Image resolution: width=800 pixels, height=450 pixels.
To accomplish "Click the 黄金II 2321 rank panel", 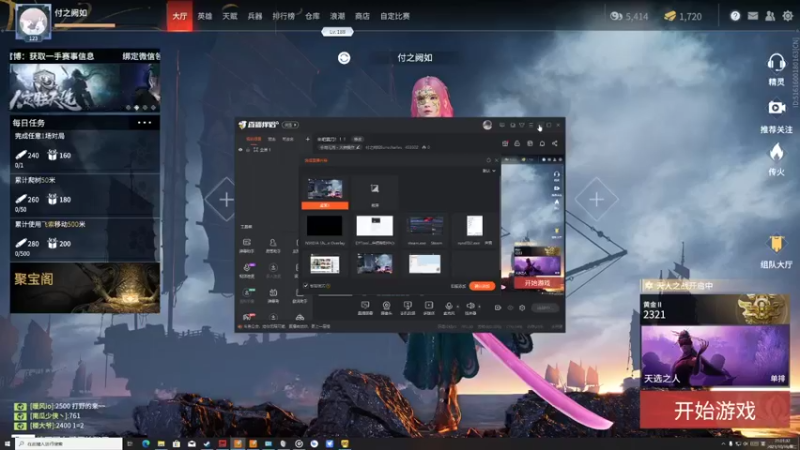I will coord(714,309).
